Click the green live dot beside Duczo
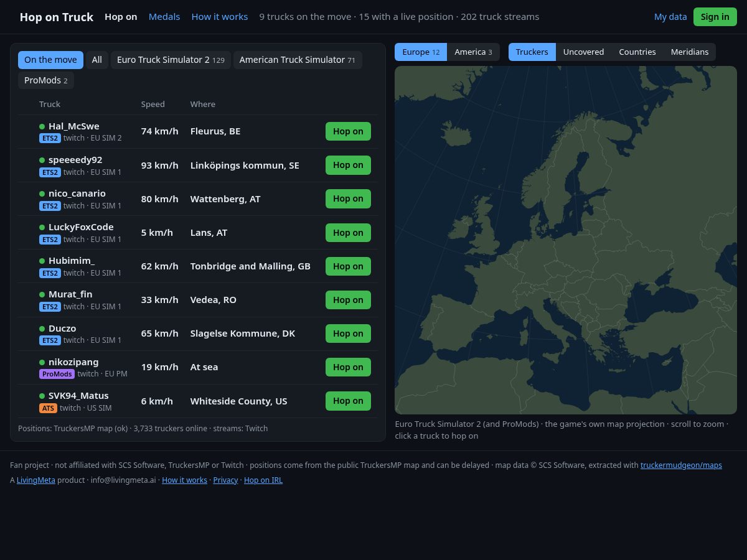The height and width of the screenshot is (560, 747). [42, 329]
